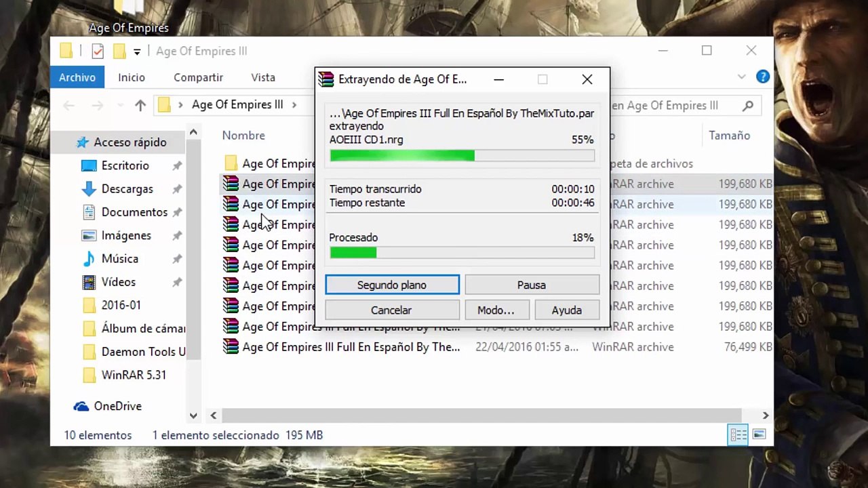The width and height of the screenshot is (868, 488).
Task: Open Age Of Empires desktop folder icon
Action: [129, 17]
